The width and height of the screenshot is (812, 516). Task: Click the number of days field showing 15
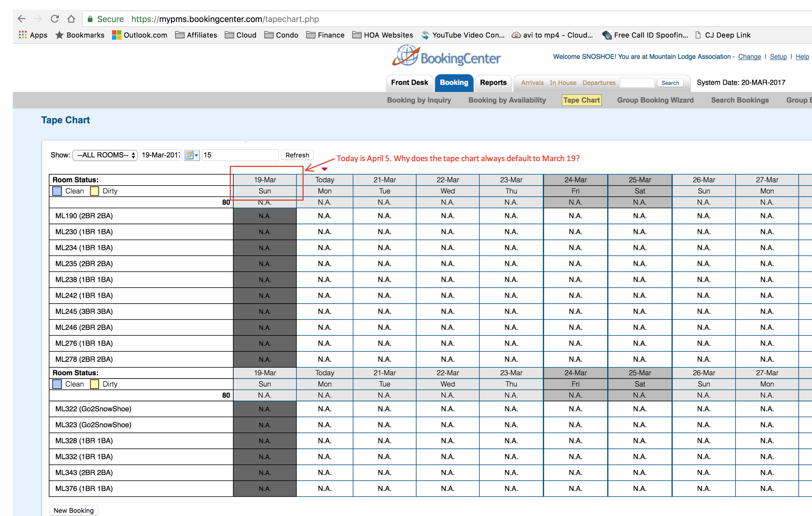click(x=240, y=155)
